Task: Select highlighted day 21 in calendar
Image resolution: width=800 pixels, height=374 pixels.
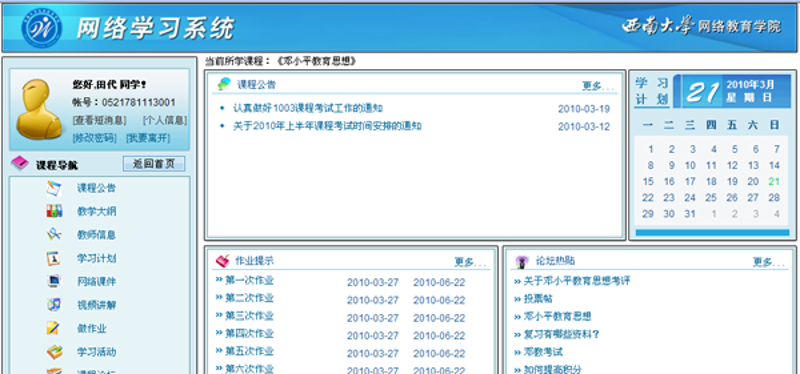Action: click(774, 182)
